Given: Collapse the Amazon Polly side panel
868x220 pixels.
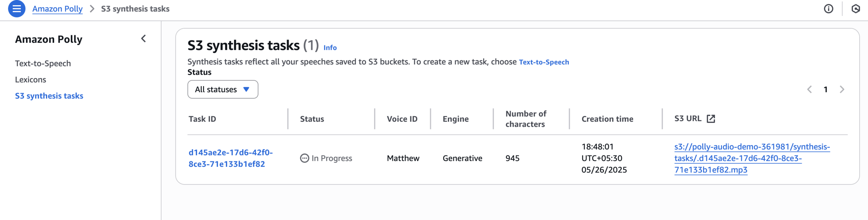Looking at the screenshot, I should click(143, 39).
